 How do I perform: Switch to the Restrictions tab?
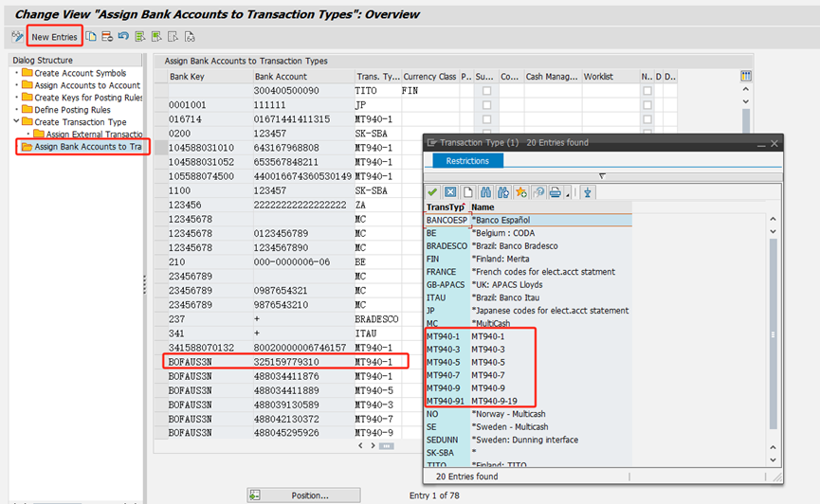(x=466, y=161)
